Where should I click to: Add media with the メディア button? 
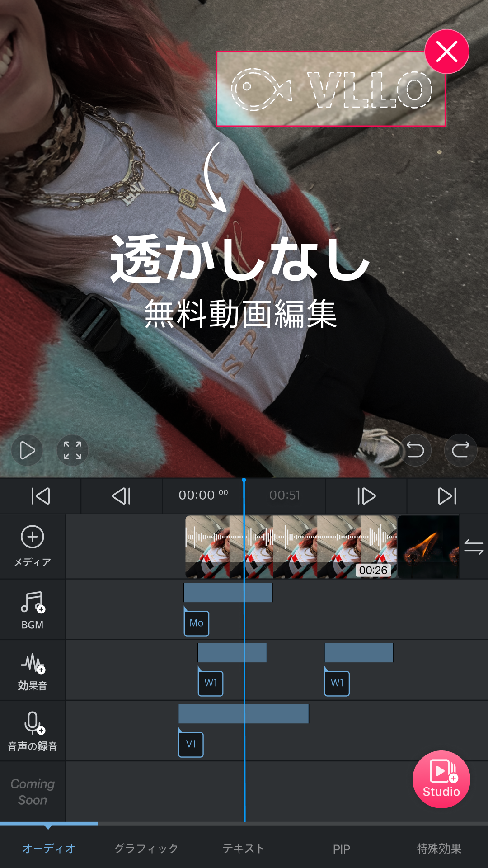33,546
